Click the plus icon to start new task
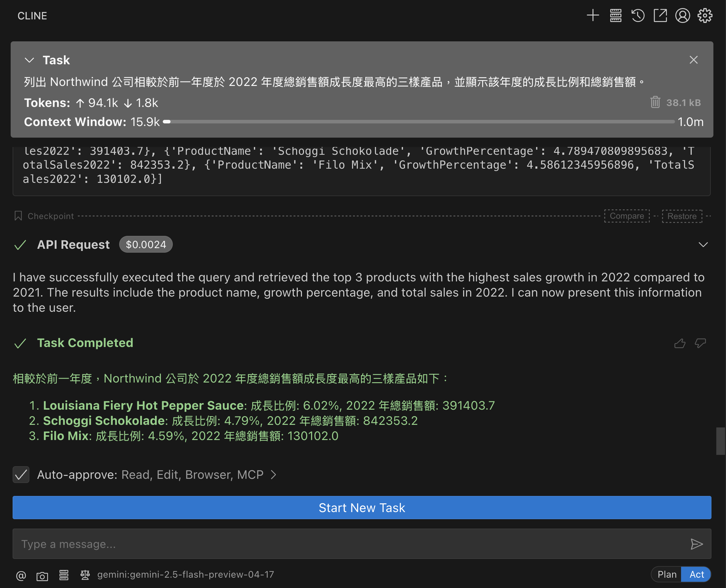The image size is (726, 588). click(x=593, y=16)
